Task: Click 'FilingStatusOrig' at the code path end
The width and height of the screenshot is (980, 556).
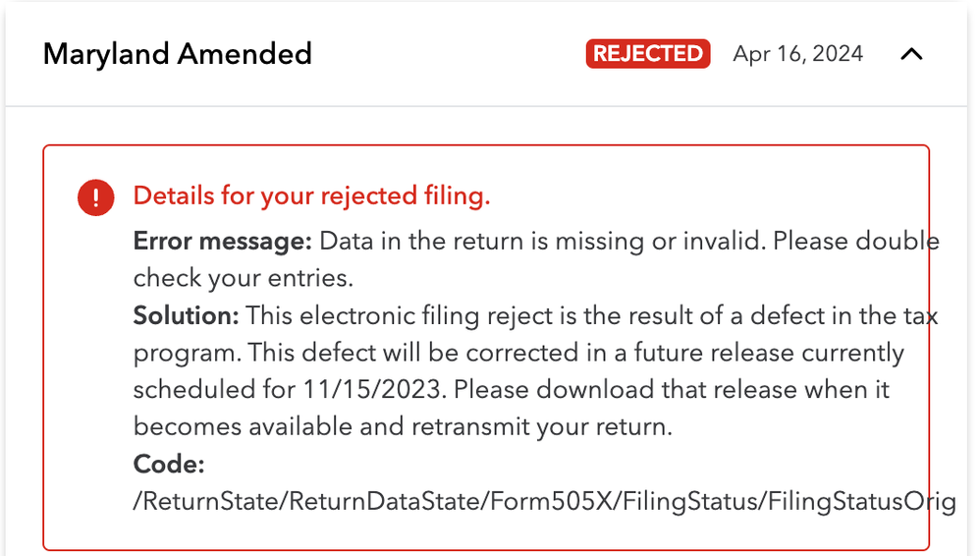Action: [x=862, y=501]
